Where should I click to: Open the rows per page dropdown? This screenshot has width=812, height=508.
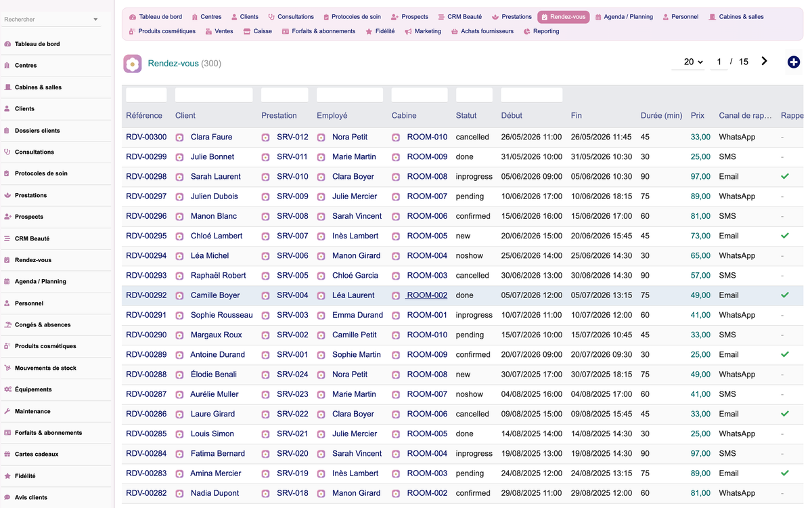(x=690, y=62)
